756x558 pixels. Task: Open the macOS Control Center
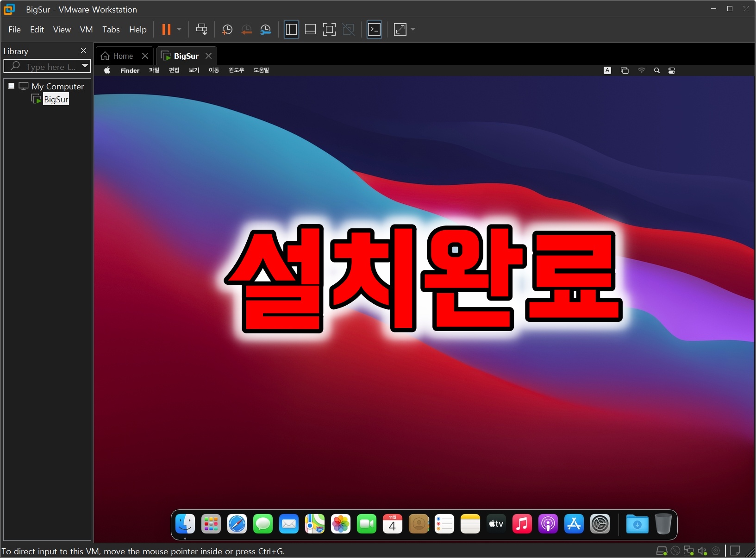[x=672, y=70]
